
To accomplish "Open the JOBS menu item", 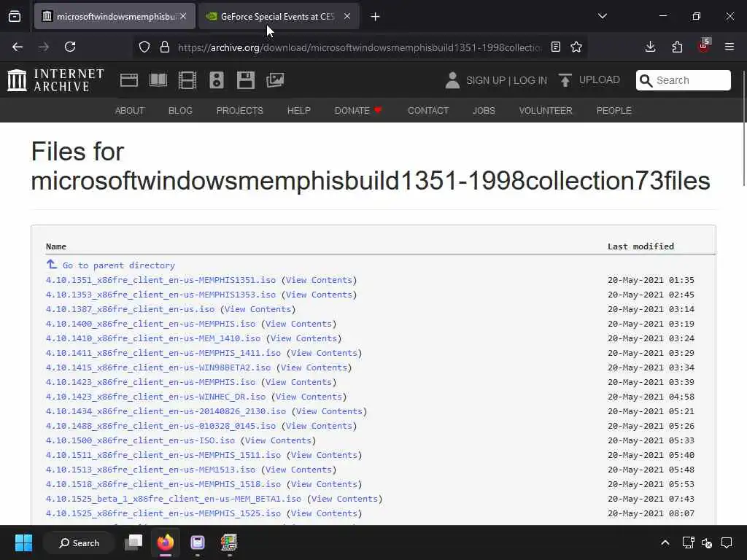I will pos(484,111).
